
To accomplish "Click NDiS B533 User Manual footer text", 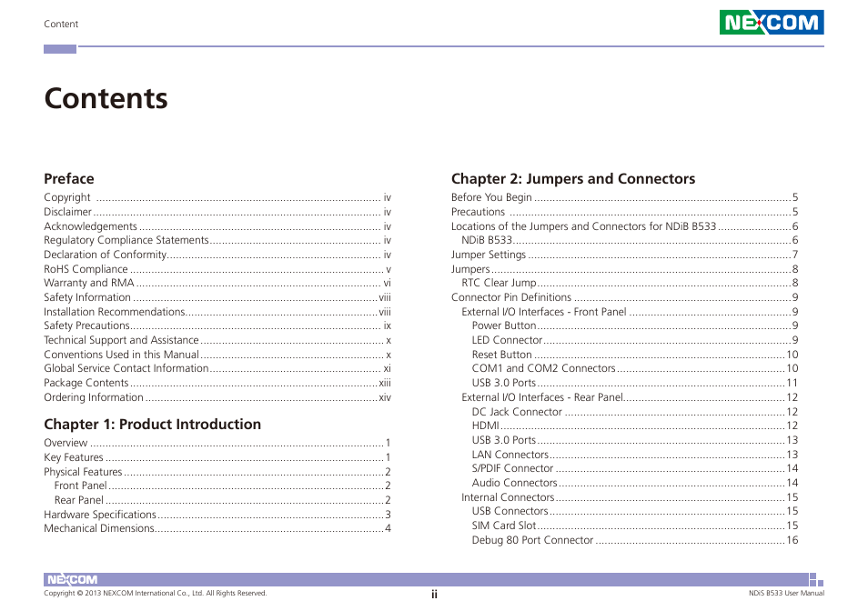I will 786,594.
